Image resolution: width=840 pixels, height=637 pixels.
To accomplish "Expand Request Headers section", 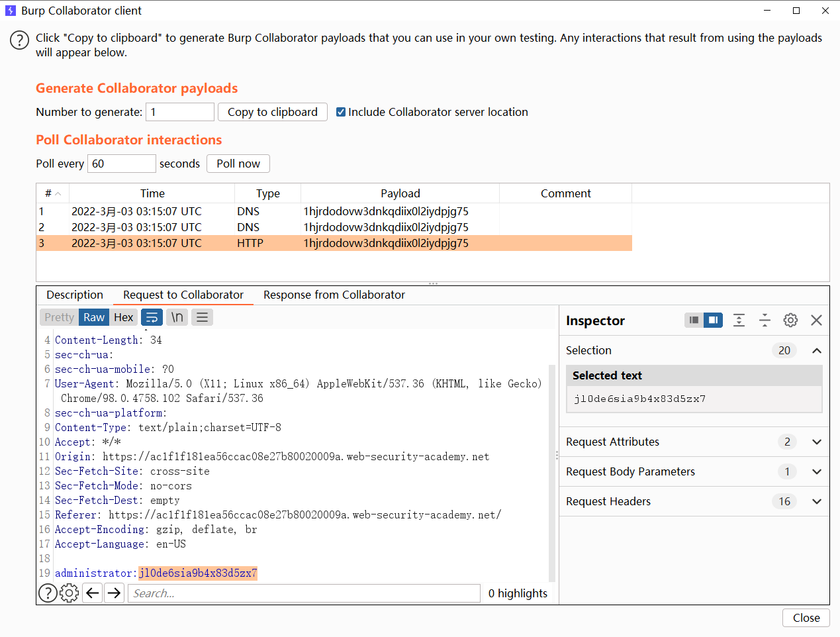I will tap(816, 501).
